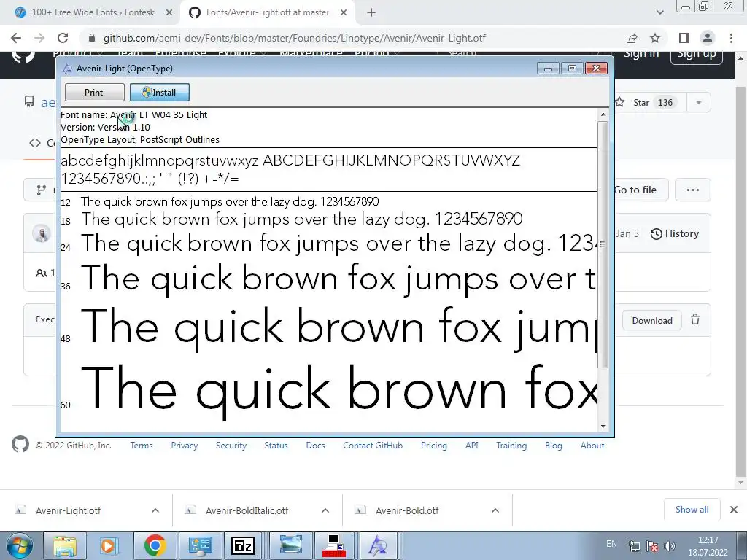Expand Avenir-BoldItalic.otf download options chevron
747x560 pixels.
pos(325,510)
